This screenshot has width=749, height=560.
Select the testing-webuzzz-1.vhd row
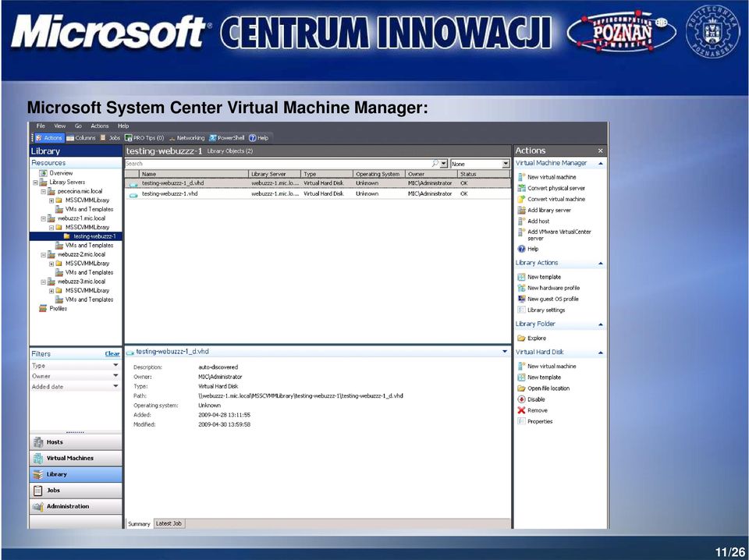click(318, 194)
